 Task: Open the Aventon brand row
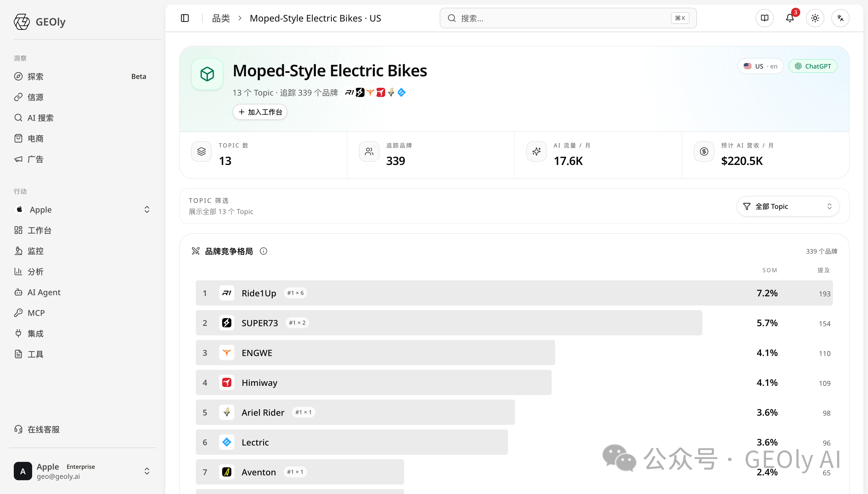514,472
